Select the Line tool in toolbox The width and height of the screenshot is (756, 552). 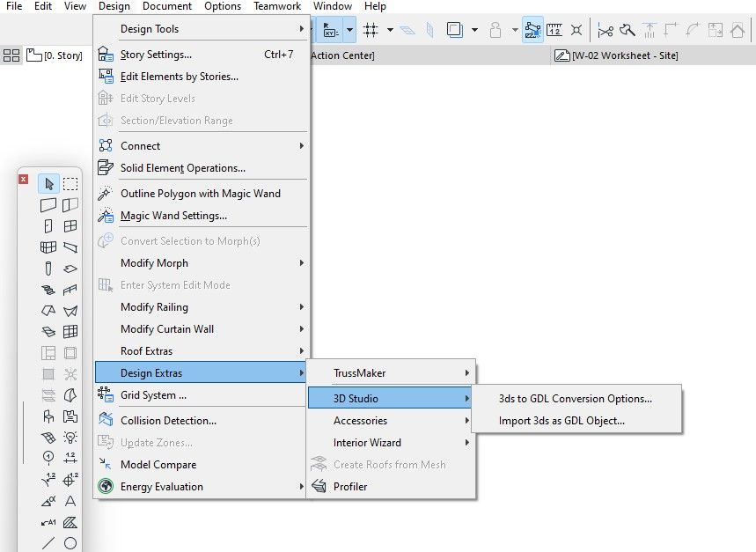tap(48, 543)
